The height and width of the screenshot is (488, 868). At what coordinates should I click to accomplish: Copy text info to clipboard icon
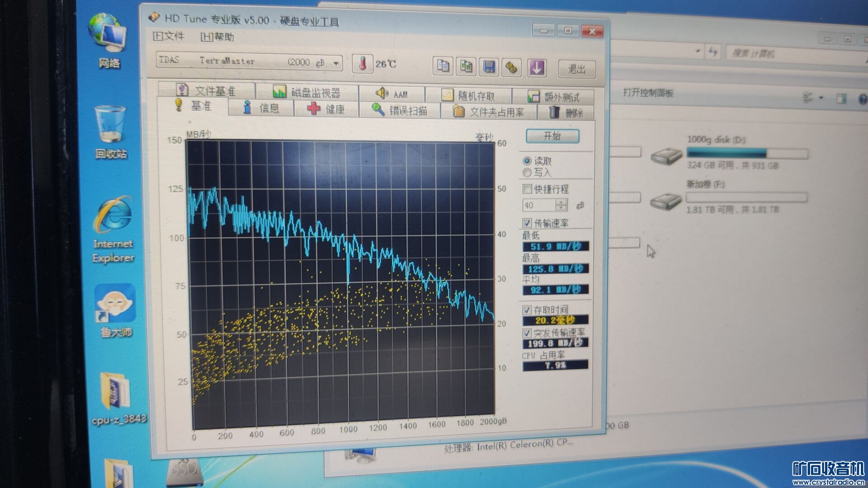pyautogui.click(x=443, y=66)
